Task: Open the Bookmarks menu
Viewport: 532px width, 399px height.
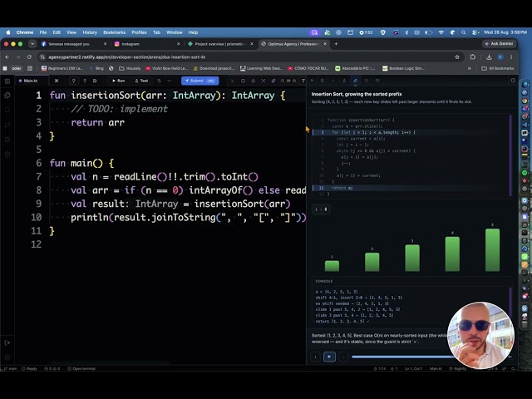Action: (x=115, y=32)
